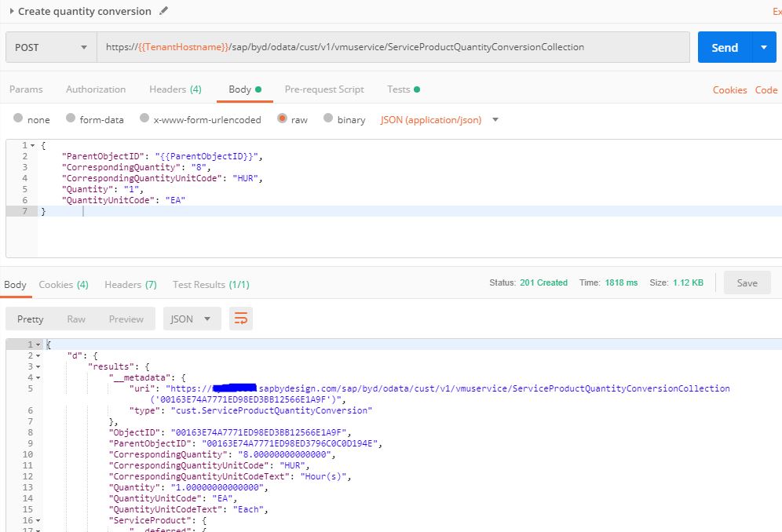Click the request URL input field
The image size is (782, 532).
click(x=393, y=47)
